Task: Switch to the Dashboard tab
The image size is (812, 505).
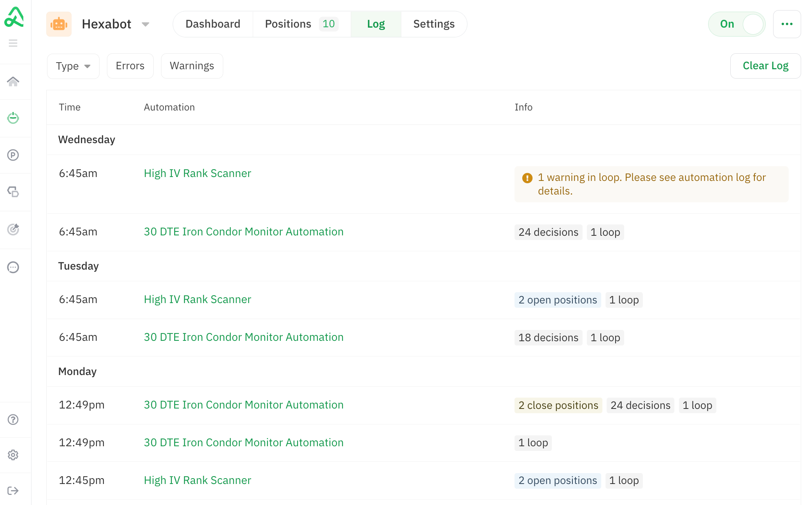Action: pos(213,24)
